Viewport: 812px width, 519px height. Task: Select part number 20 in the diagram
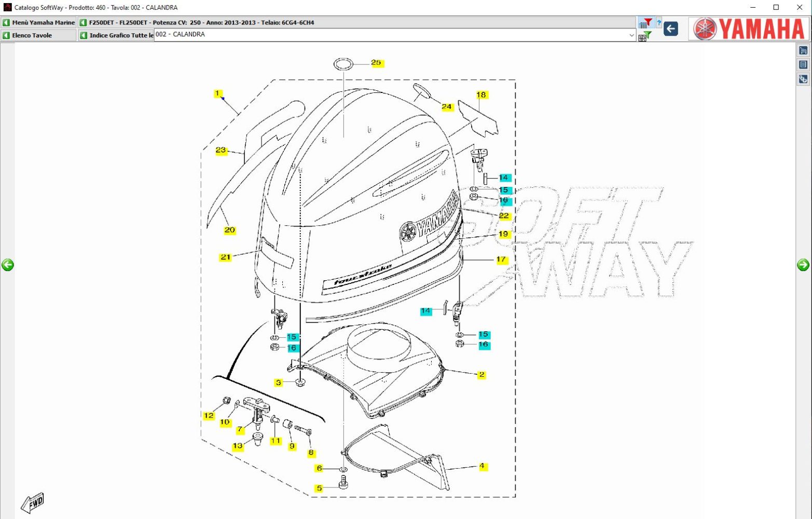pyautogui.click(x=229, y=230)
